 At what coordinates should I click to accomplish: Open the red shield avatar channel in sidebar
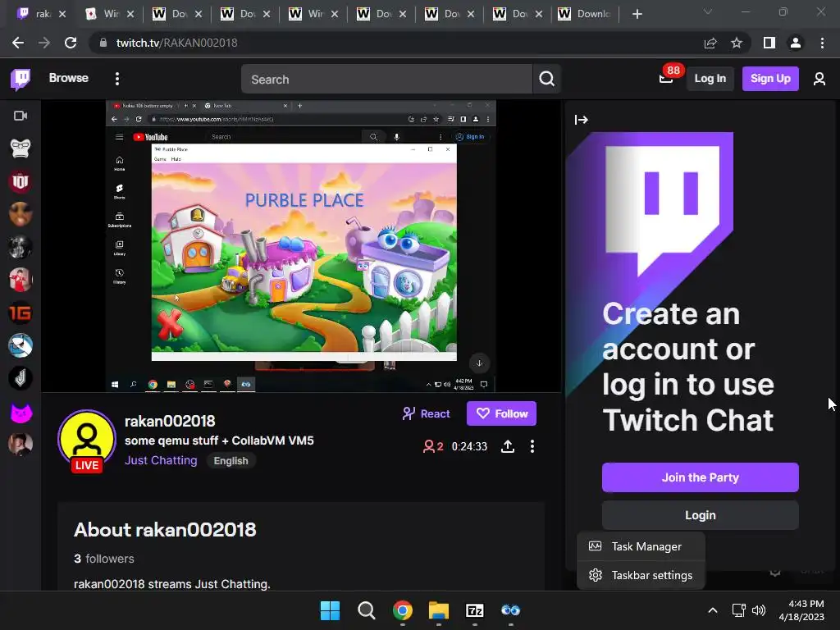(x=21, y=181)
